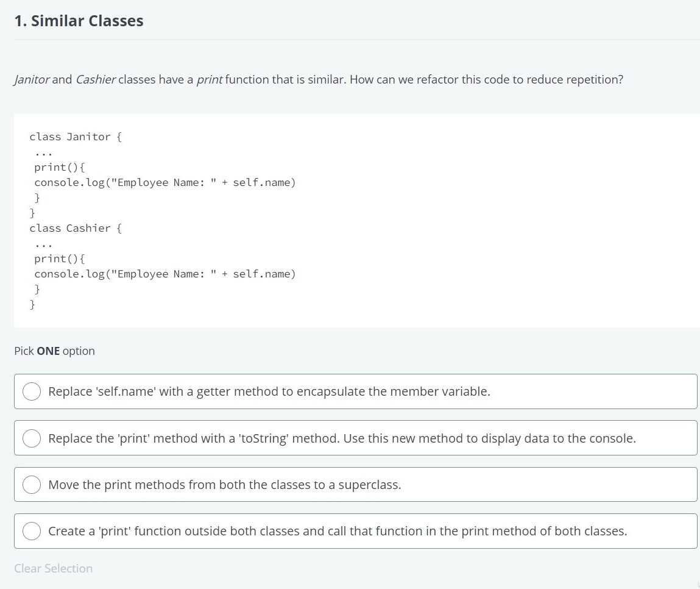The width and height of the screenshot is (700, 589).
Task: Click the console.log line inside Cashier class
Action: point(164,274)
